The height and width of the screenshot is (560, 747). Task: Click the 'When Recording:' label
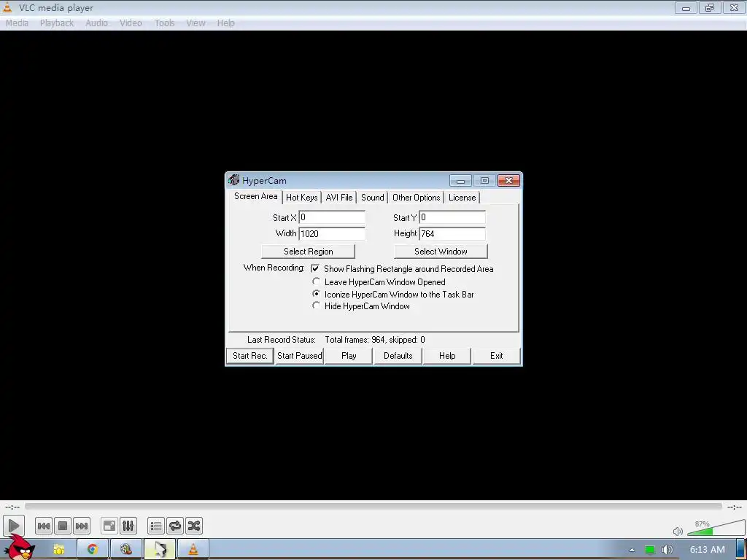coord(274,268)
